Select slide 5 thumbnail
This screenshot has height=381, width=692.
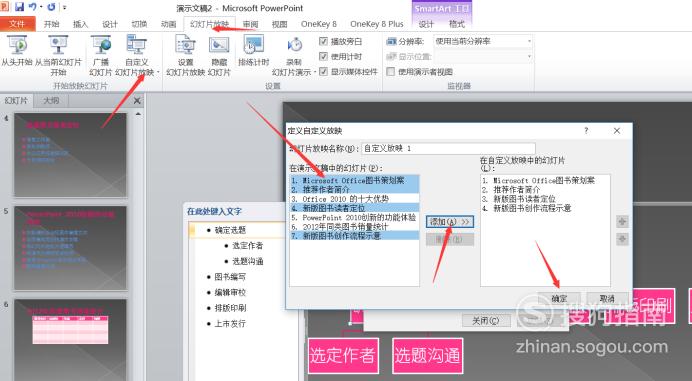point(71,248)
